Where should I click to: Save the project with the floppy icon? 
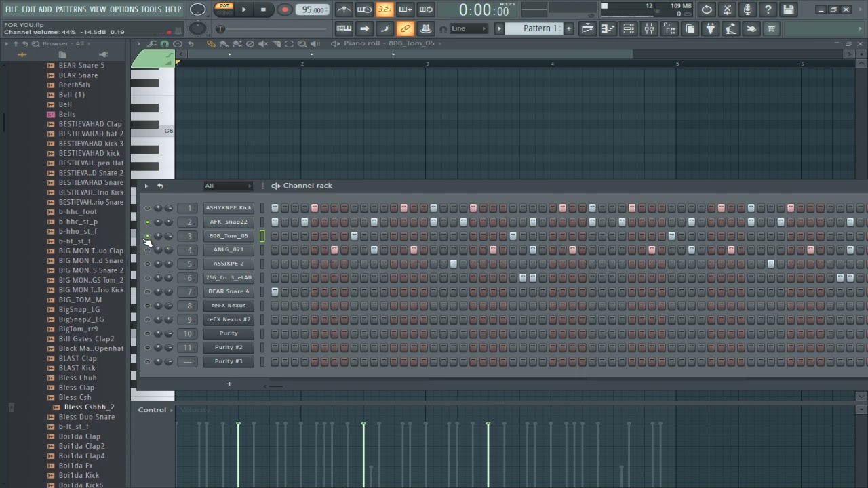point(788,9)
